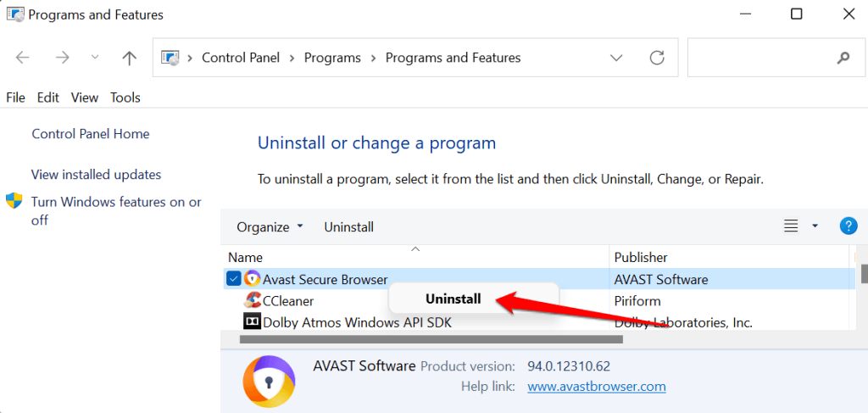The height and width of the screenshot is (413, 868).
Task: Open the Tools menu
Action: 125,98
